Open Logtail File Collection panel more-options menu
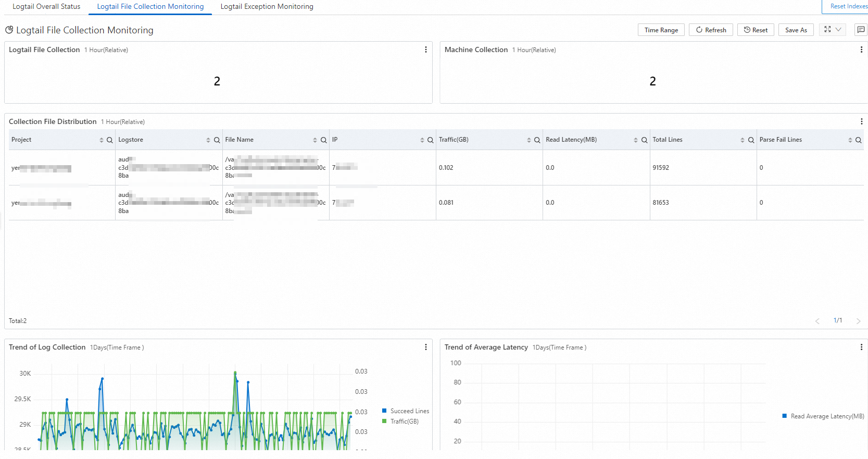This screenshot has height=459, width=868. pyautogui.click(x=426, y=49)
